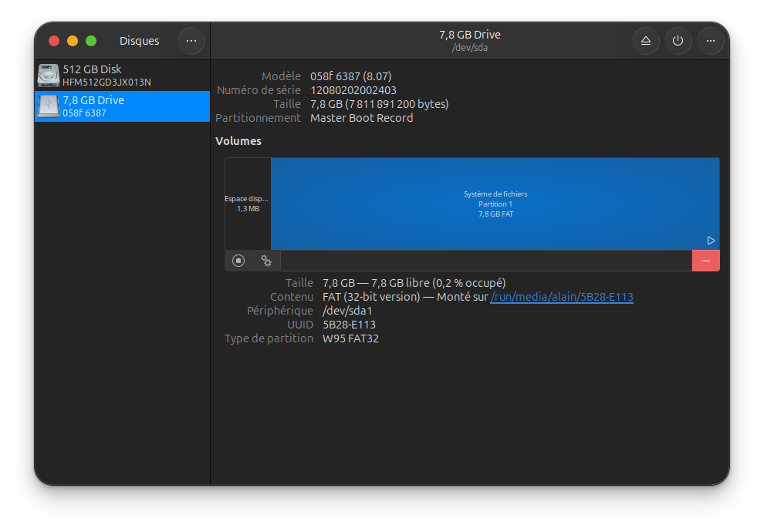The image size is (764, 532).
Task: Click the UUID value 5B28-E113
Action: (349, 325)
